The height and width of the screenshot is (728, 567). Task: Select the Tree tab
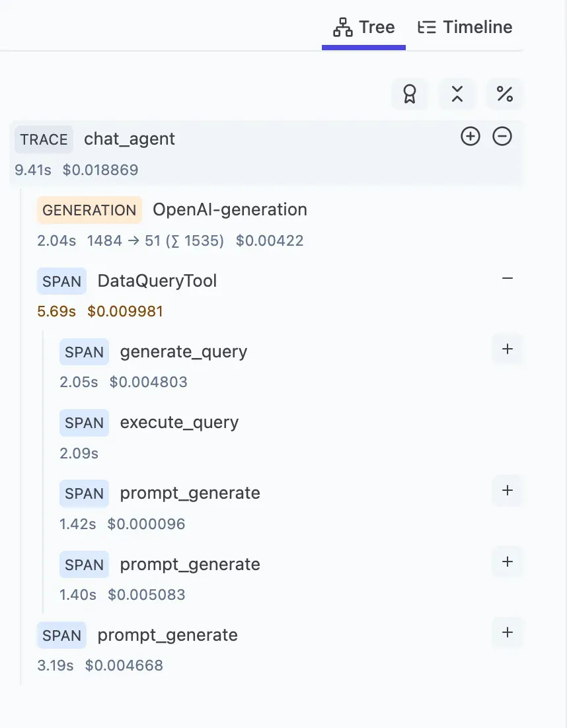click(363, 27)
